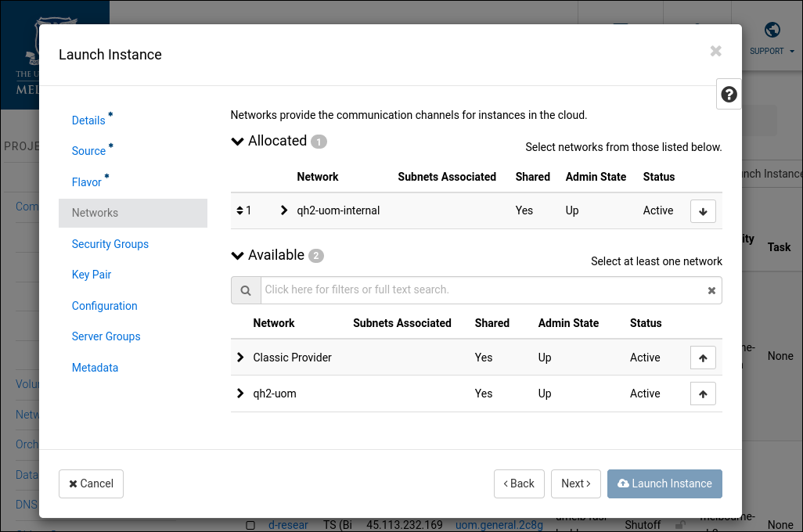
Task: Click the Available count badge
Action: coord(316,256)
